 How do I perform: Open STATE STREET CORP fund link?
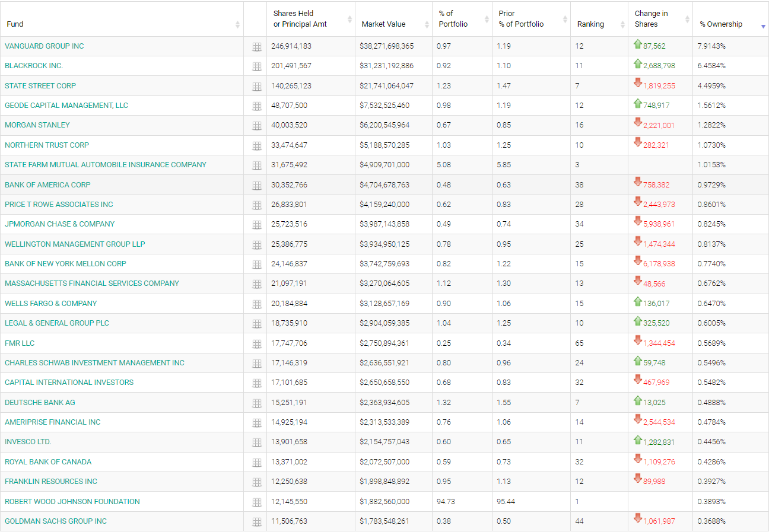tap(40, 85)
